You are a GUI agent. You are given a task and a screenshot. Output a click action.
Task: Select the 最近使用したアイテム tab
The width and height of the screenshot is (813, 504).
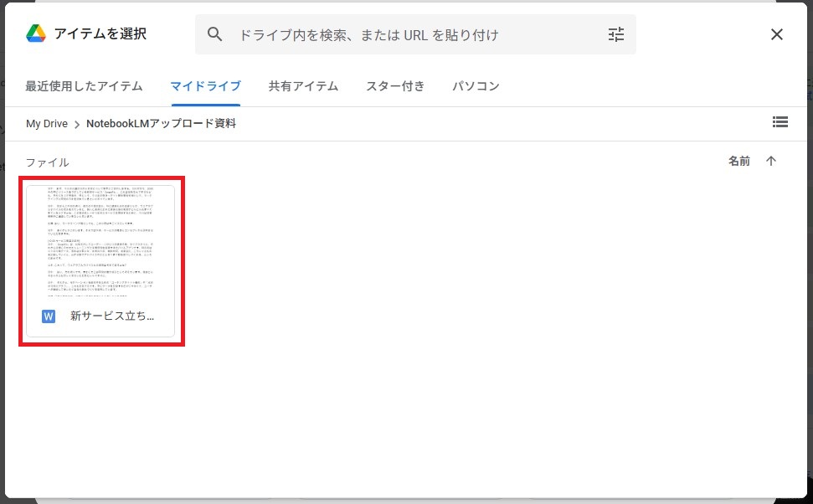click(x=84, y=85)
